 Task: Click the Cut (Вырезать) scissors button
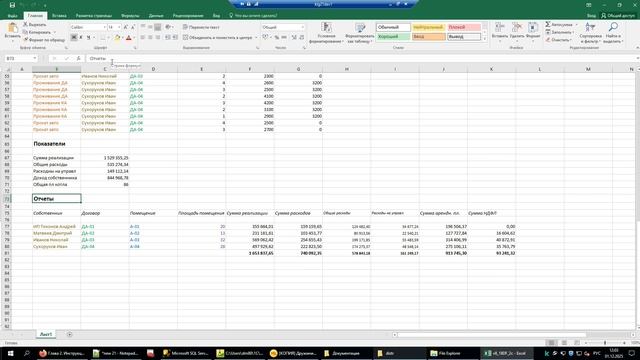pyautogui.click(x=34, y=24)
